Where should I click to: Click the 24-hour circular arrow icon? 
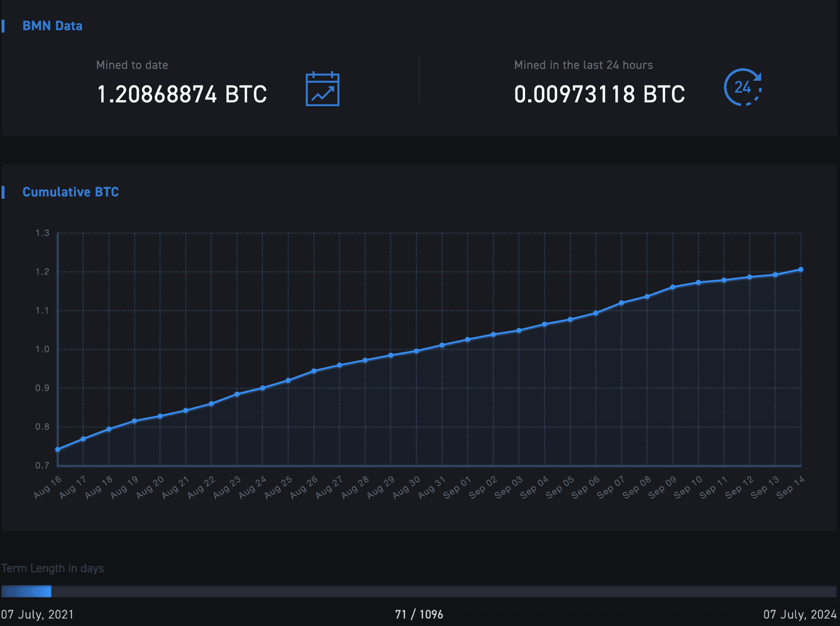pos(742,87)
